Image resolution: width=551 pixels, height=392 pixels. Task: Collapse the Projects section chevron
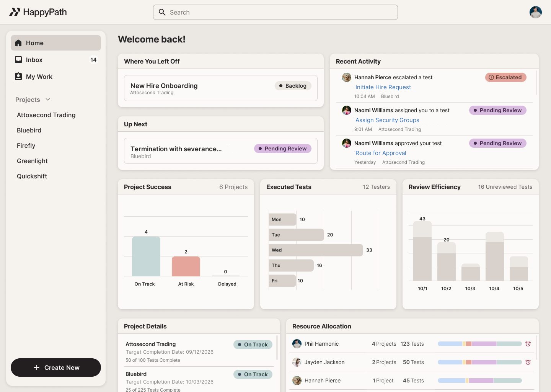tap(48, 100)
